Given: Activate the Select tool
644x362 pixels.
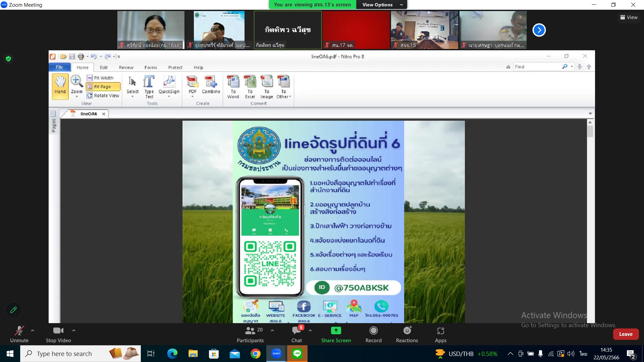Looking at the screenshot, I should point(132,86).
